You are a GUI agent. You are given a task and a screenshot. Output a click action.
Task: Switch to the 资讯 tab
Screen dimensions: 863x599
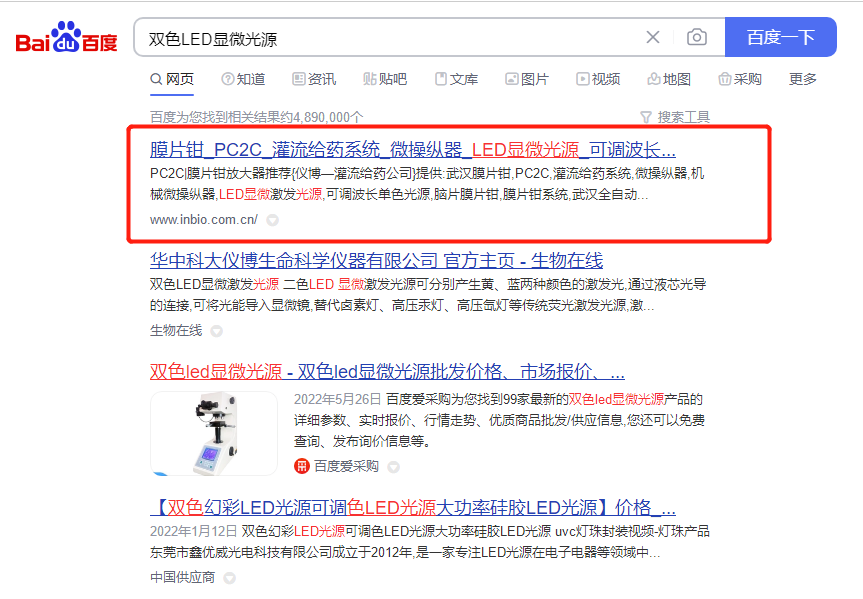[x=314, y=79]
